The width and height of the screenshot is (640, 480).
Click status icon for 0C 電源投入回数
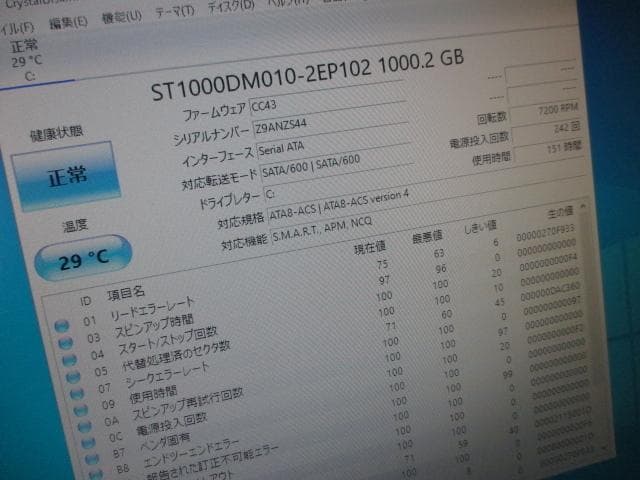click(88, 443)
